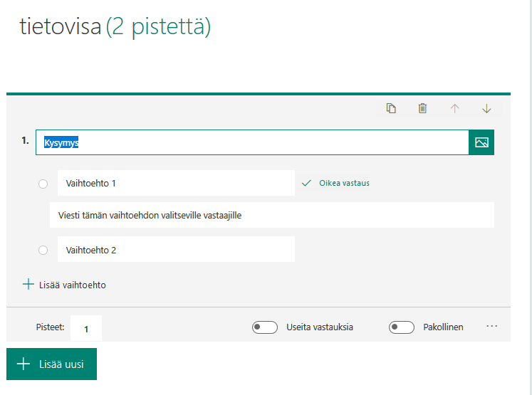Copy the question with duplicate icon
Viewport: 532px width, 395px height.
tap(391, 108)
